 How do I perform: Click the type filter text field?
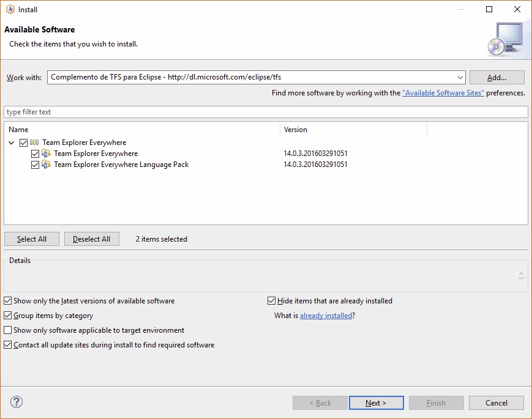pos(266,112)
